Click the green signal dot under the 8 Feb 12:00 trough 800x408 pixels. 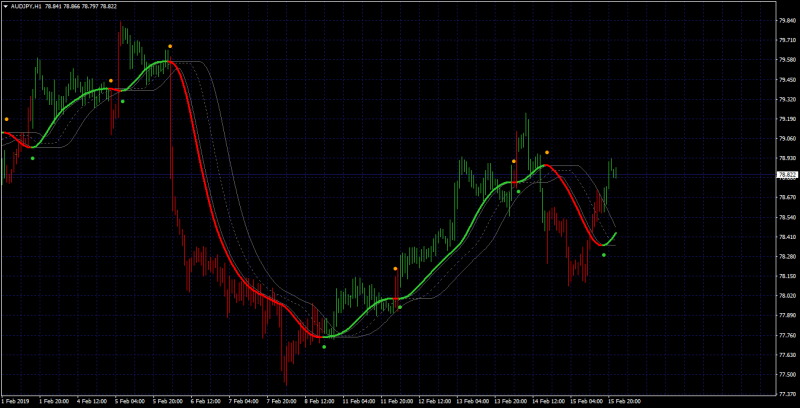[x=324, y=347]
